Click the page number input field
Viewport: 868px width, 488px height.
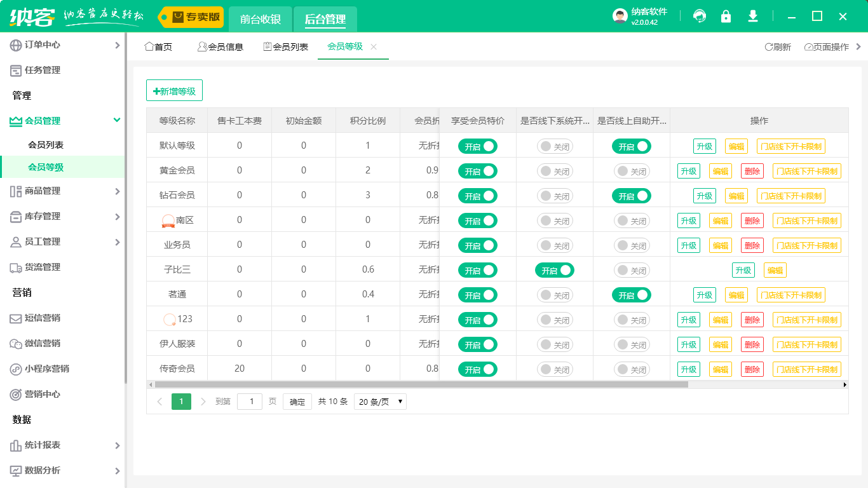coord(249,401)
